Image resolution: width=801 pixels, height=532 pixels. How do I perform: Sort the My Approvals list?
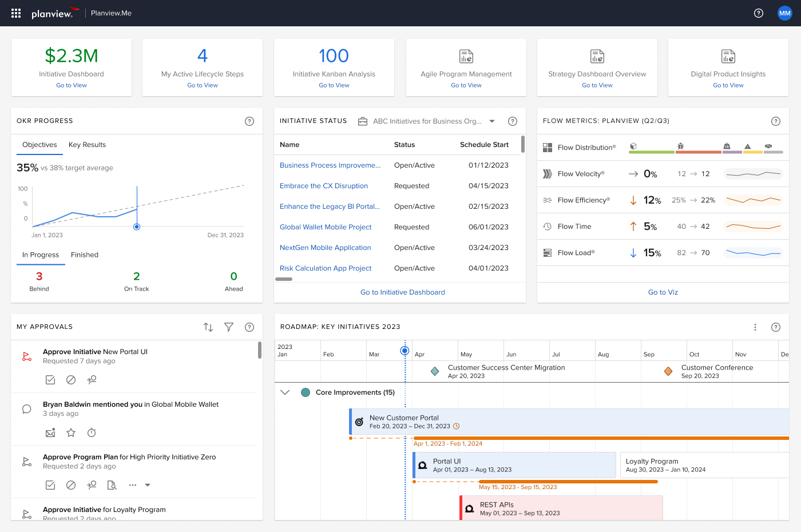tap(208, 327)
